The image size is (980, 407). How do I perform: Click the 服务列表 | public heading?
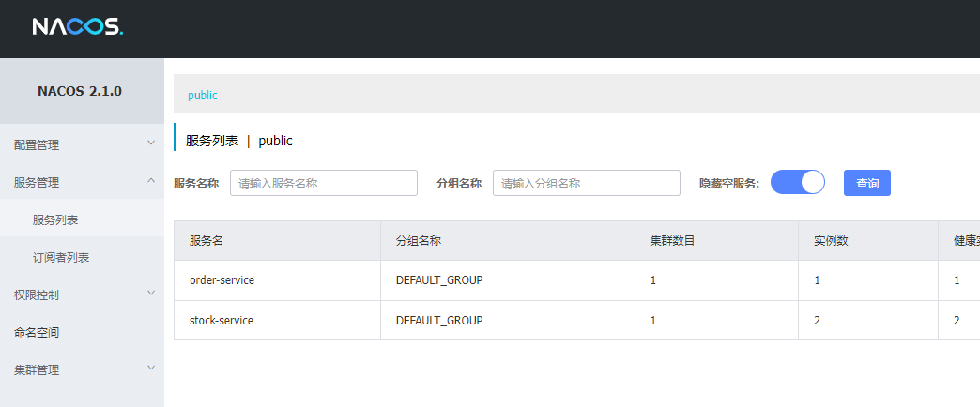(238, 141)
